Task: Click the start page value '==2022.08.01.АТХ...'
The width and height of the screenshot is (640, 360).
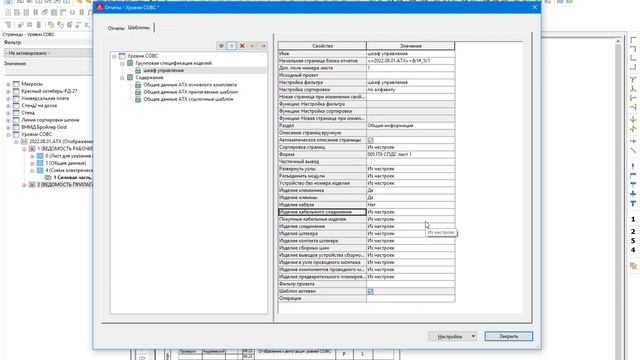Action: (411, 61)
